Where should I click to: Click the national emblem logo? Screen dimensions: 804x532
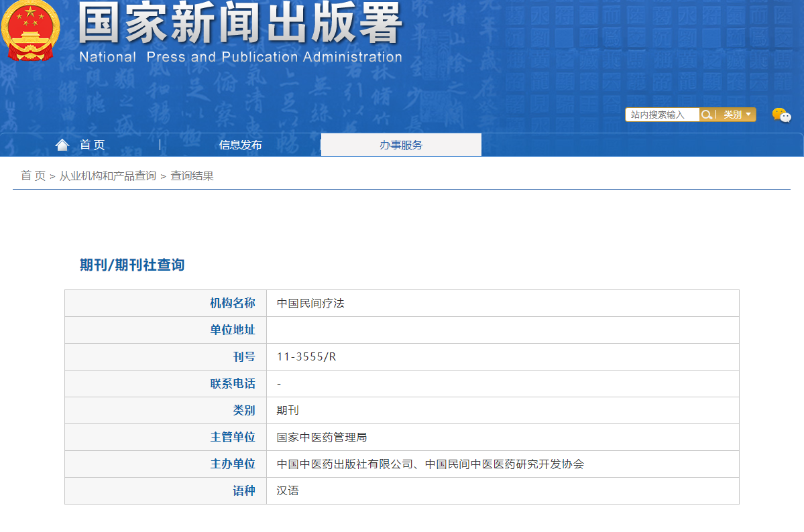tap(31, 31)
